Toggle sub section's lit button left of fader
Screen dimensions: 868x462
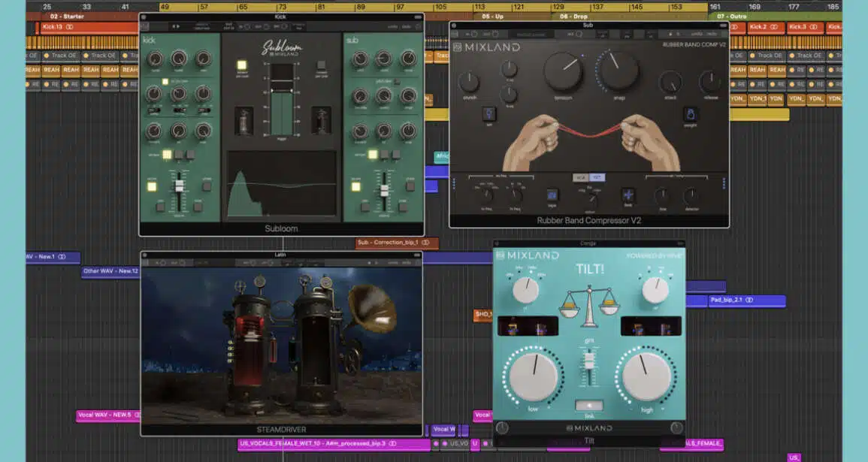tap(356, 187)
